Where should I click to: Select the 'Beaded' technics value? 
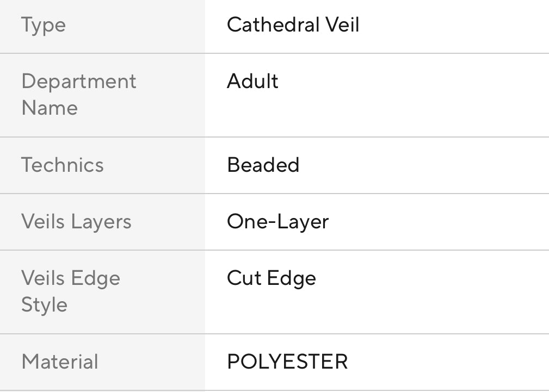pos(263,165)
